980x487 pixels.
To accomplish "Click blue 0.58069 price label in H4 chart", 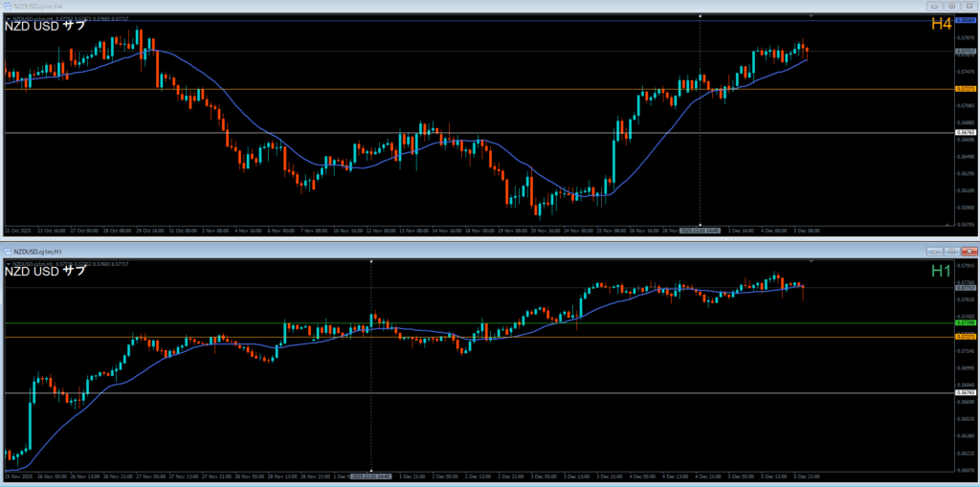I will pyautogui.click(x=965, y=19).
